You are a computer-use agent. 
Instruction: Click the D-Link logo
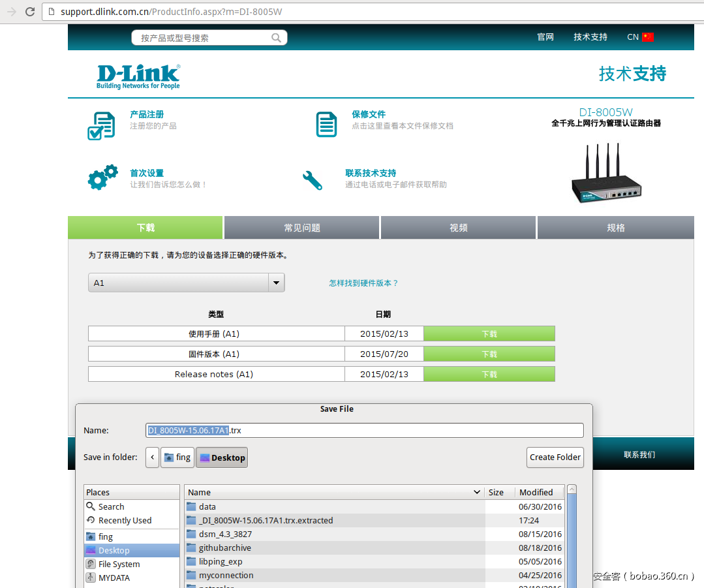pyautogui.click(x=138, y=76)
